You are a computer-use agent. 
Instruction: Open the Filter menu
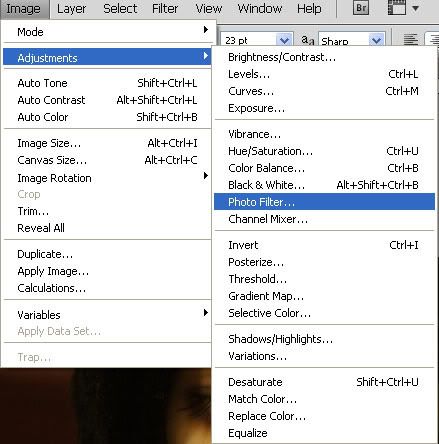pos(165,8)
